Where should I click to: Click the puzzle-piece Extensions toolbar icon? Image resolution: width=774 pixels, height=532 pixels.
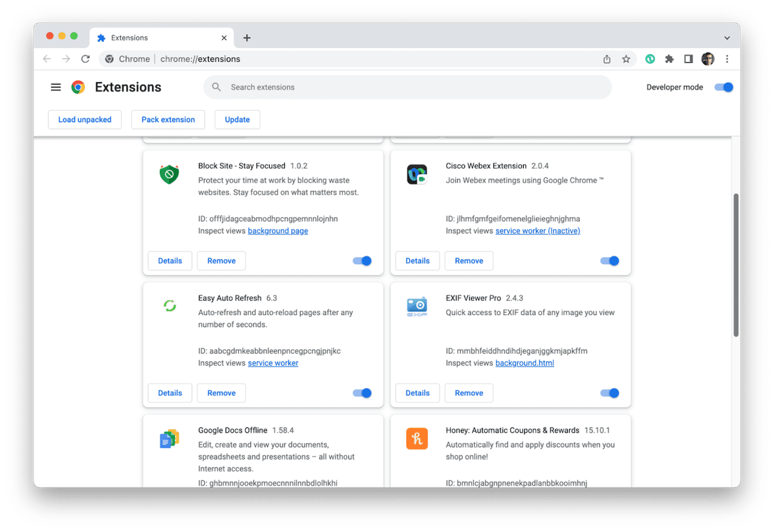(x=669, y=59)
